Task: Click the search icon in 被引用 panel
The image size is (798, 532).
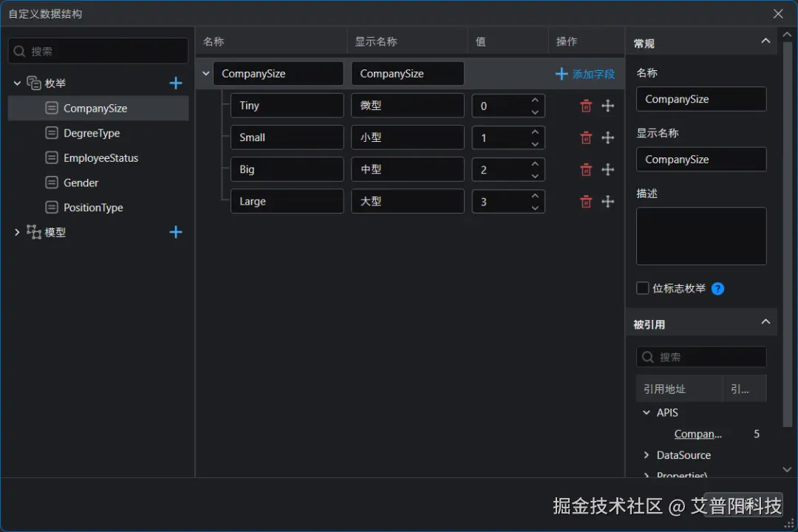Action: 649,357
